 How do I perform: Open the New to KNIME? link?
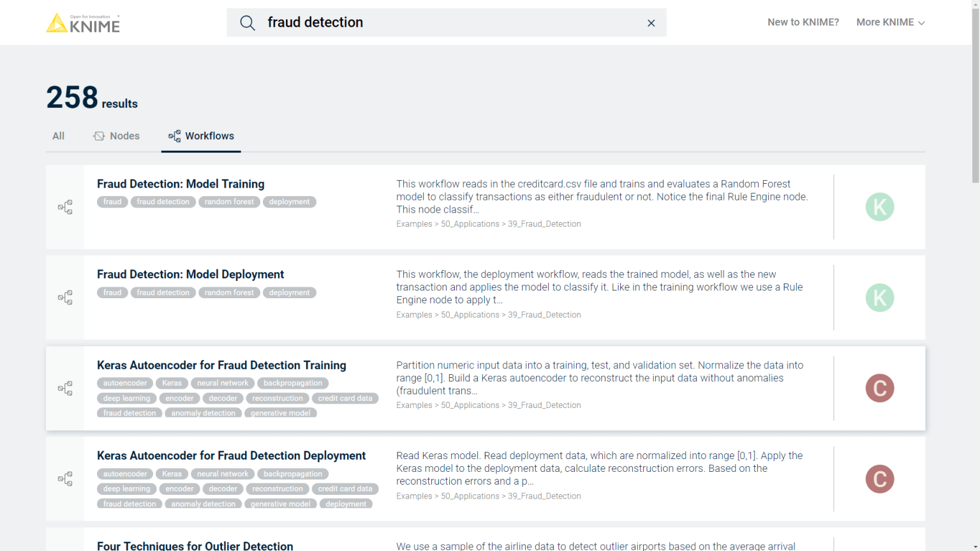[x=803, y=22]
